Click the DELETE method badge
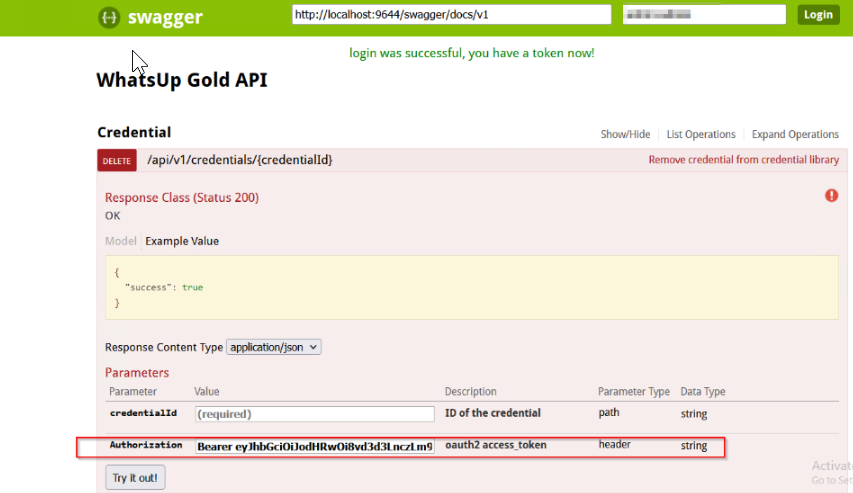Viewport: 853px width, 493px height. (117, 161)
